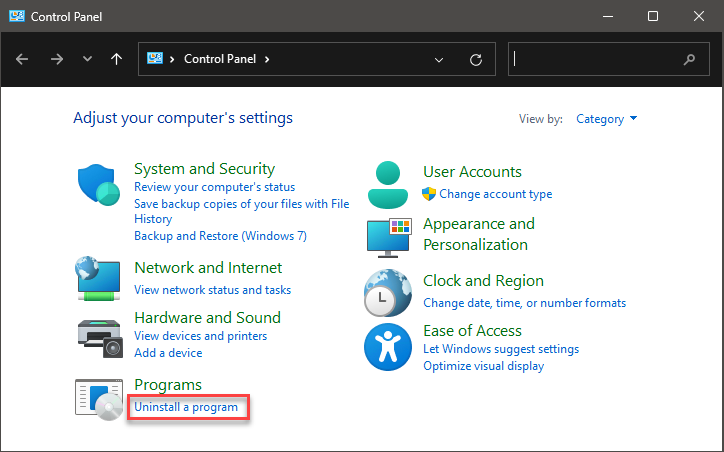724x452 pixels.
Task: Go back with the back arrow
Action: coord(22,59)
